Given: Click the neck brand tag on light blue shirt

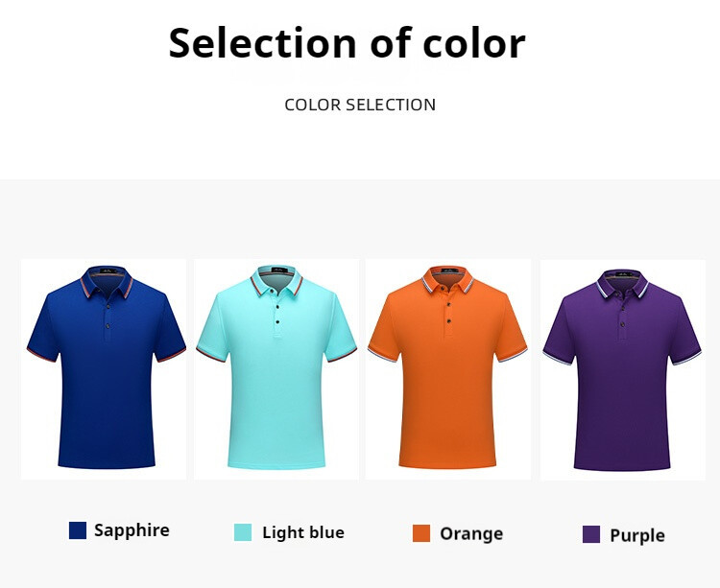Looking at the screenshot, I should pos(278,270).
